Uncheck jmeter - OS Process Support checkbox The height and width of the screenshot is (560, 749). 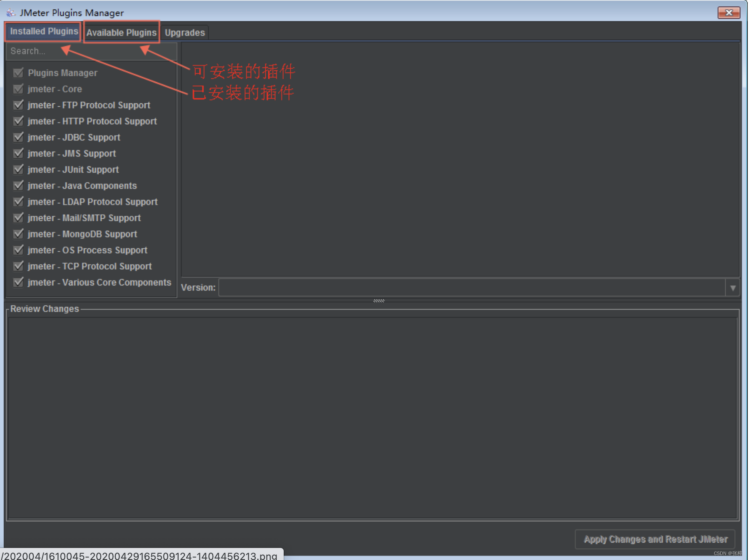(x=18, y=250)
